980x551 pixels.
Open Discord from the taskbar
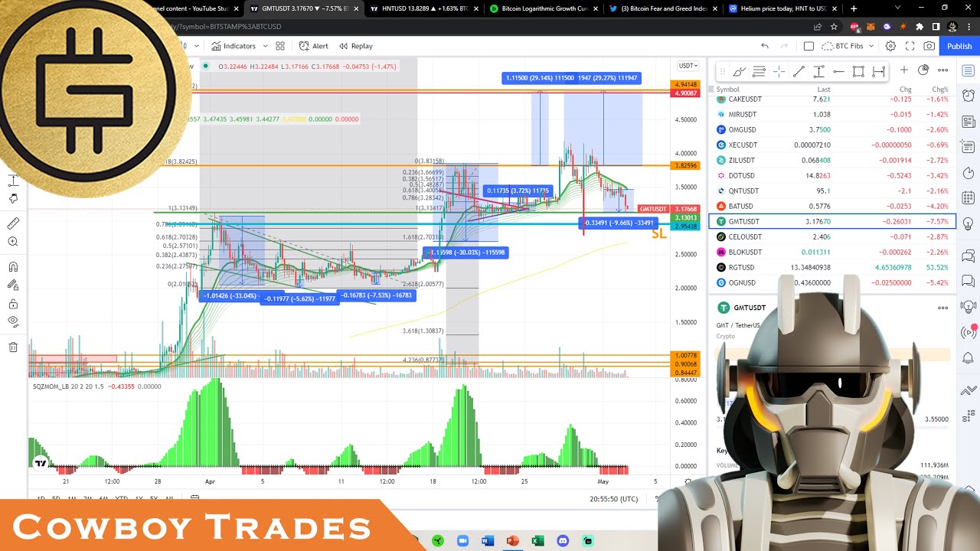[x=563, y=541]
